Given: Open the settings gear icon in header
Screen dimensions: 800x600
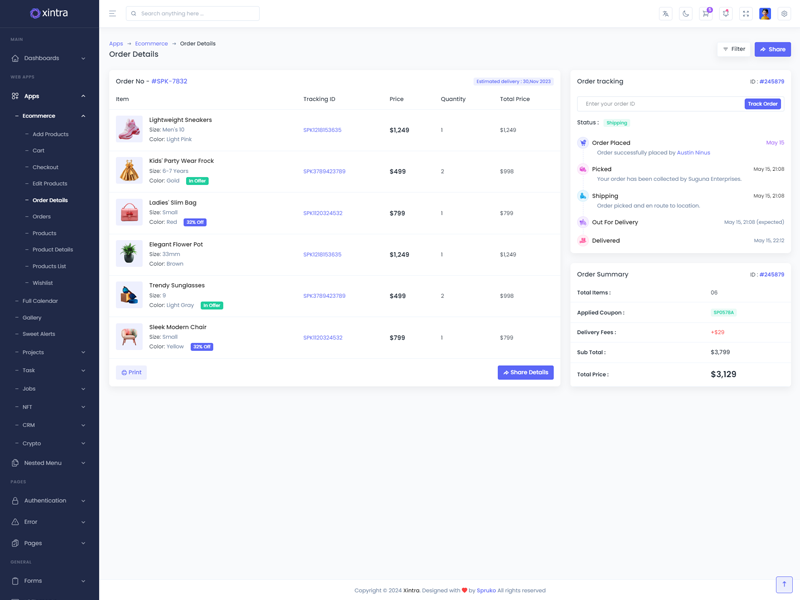Looking at the screenshot, I should point(784,14).
